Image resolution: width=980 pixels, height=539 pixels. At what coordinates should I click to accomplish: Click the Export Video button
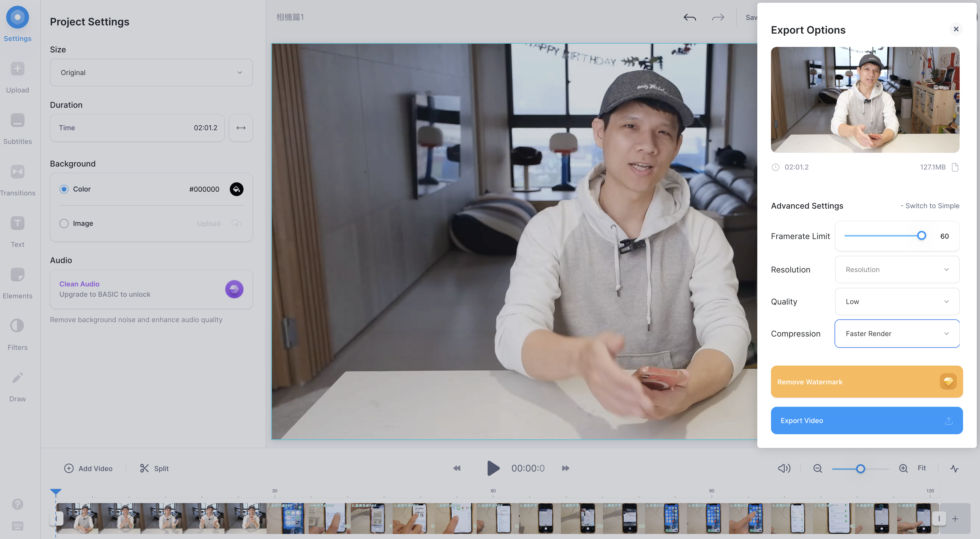tap(866, 420)
